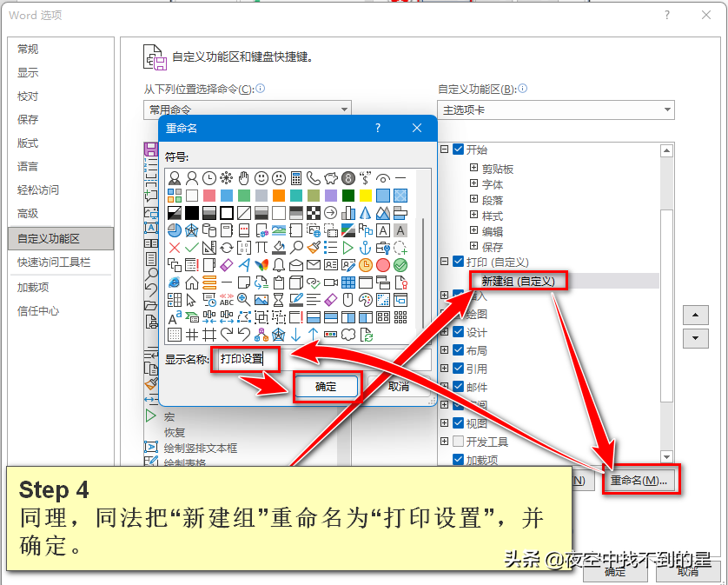Open the 信任中心 category
728x585 pixels.
[61, 311]
